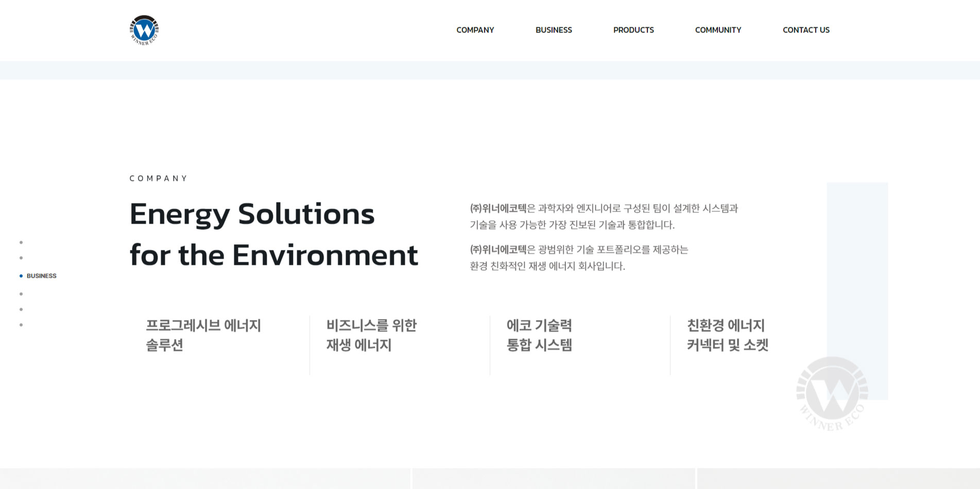
Task: Go to the COMMUNITY menu item
Action: tap(718, 30)
